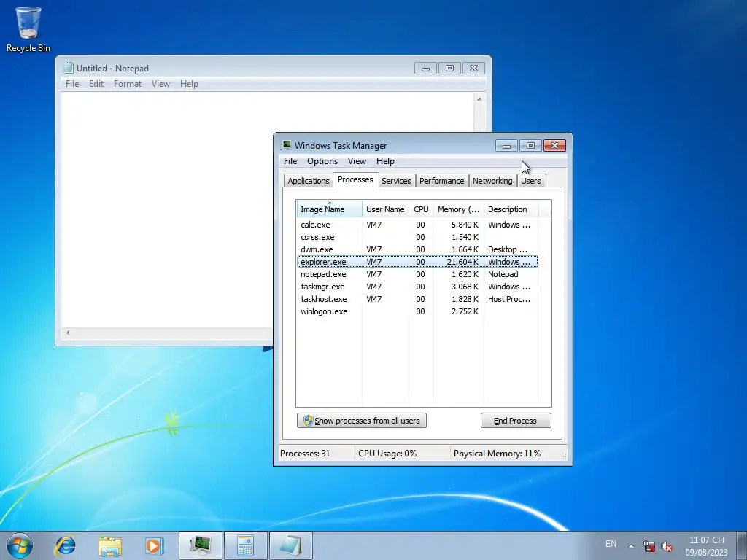Switch to the Applications tab

(309, 181)
